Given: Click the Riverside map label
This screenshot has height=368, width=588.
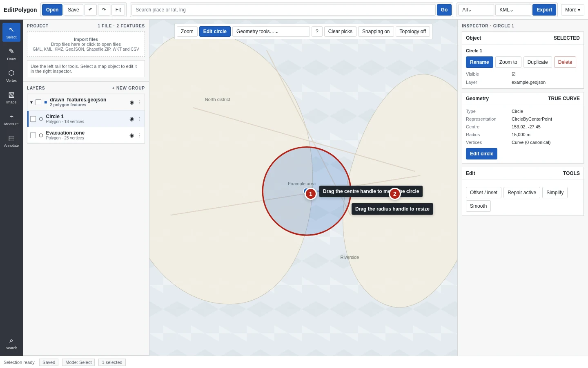Looking at the screenshot, I should click(x=350, y=257).
